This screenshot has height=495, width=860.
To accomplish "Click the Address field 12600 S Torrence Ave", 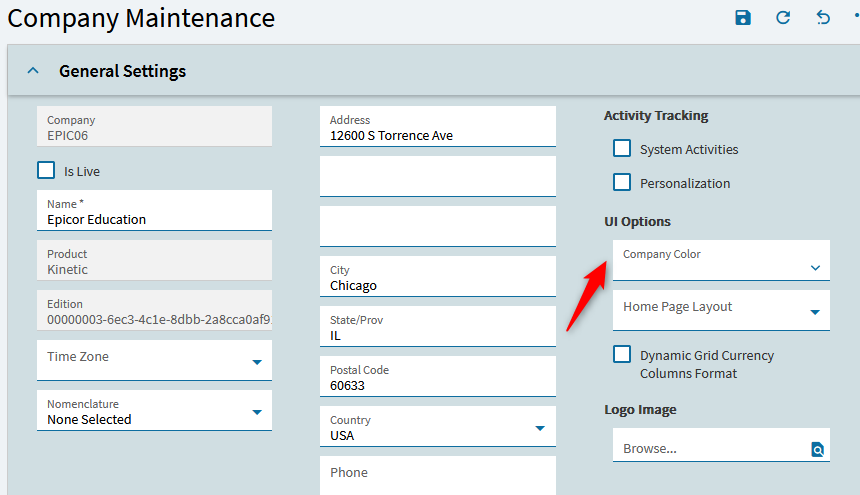I will pyautogui.click(x=438, y=127).
